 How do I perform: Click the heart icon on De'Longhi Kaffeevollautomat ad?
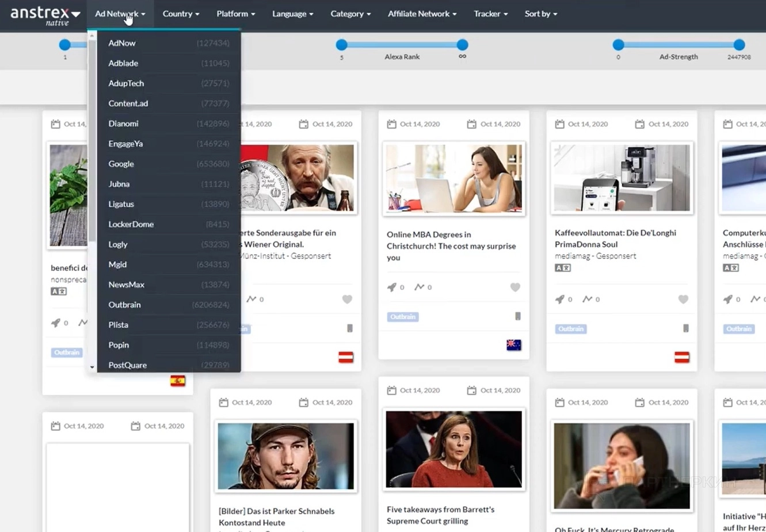click(x=683, y=299)
